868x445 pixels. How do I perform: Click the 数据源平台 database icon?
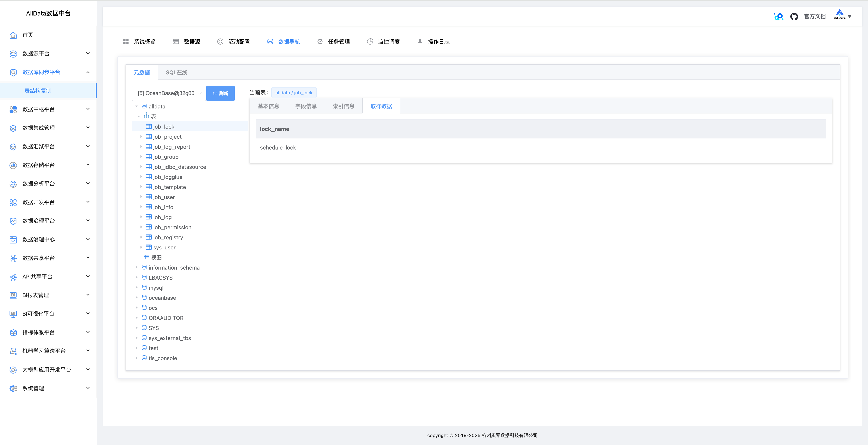(13, 54)
